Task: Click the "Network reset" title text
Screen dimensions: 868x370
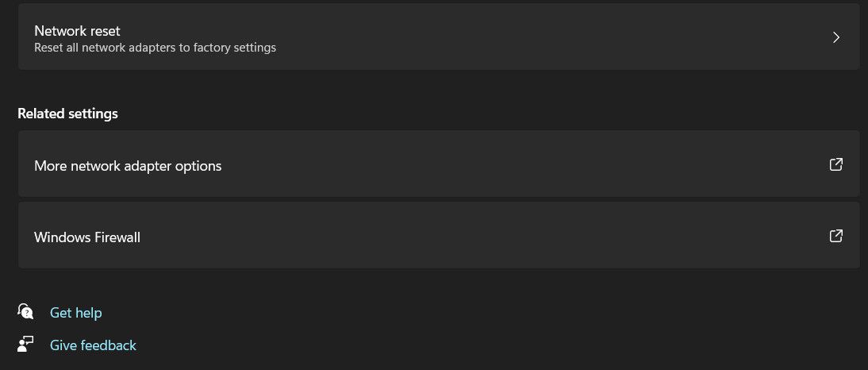Action: 77,31
